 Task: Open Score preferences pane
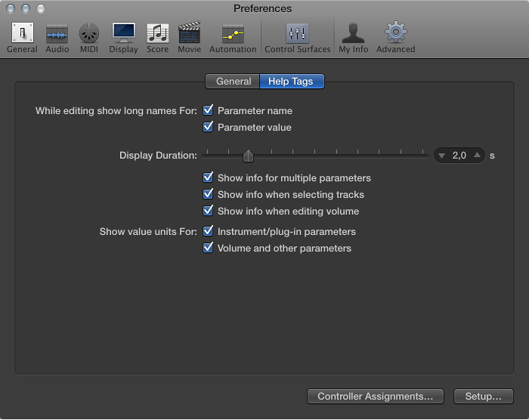tap(157, 38)
